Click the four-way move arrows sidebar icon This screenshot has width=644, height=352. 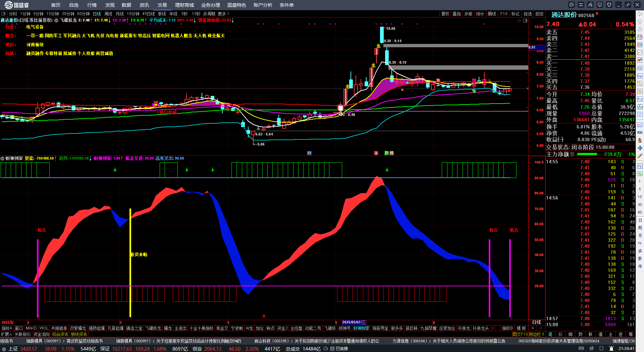click(640, 148)
